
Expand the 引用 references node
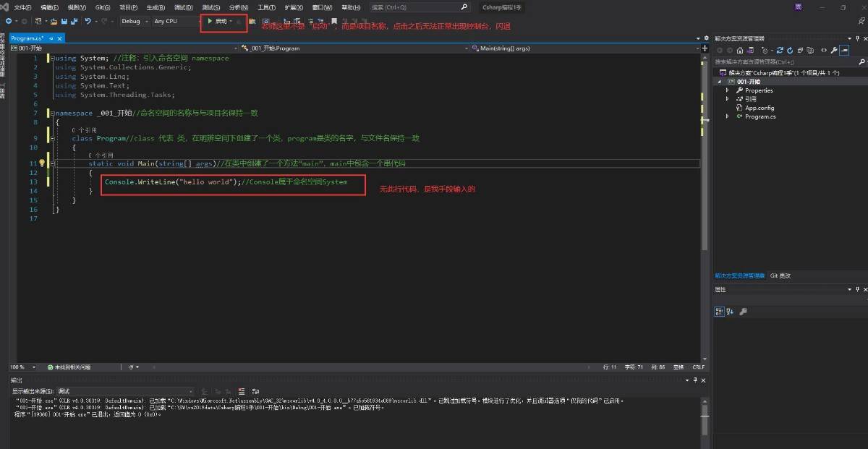pyautogui.click(x=728, y=99)
